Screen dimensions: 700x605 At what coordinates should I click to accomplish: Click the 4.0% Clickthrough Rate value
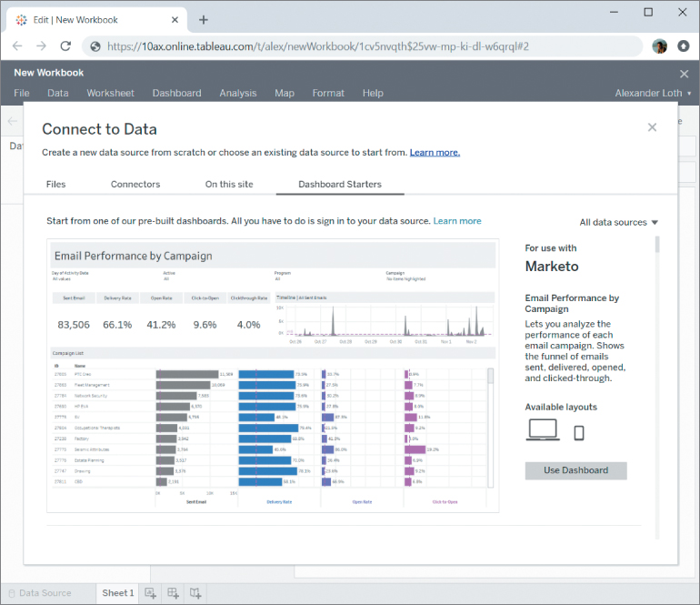[249, 325]
